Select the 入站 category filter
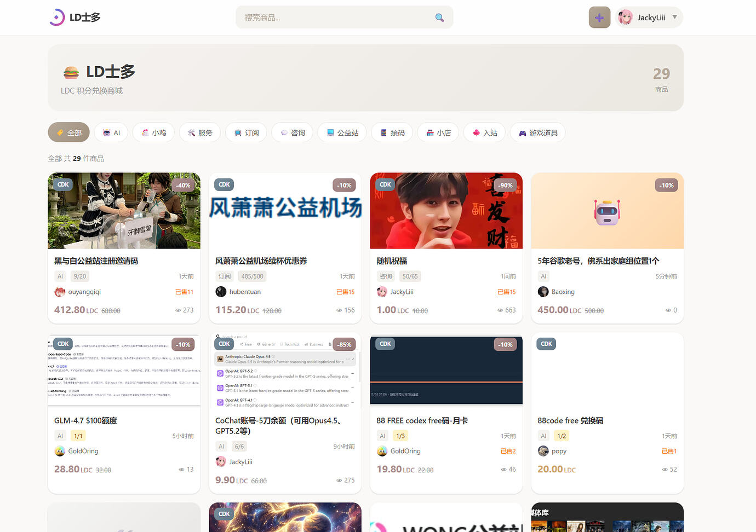Image resolution: width=756 pixels, height=532 pixels. click(x=485, y=132)
